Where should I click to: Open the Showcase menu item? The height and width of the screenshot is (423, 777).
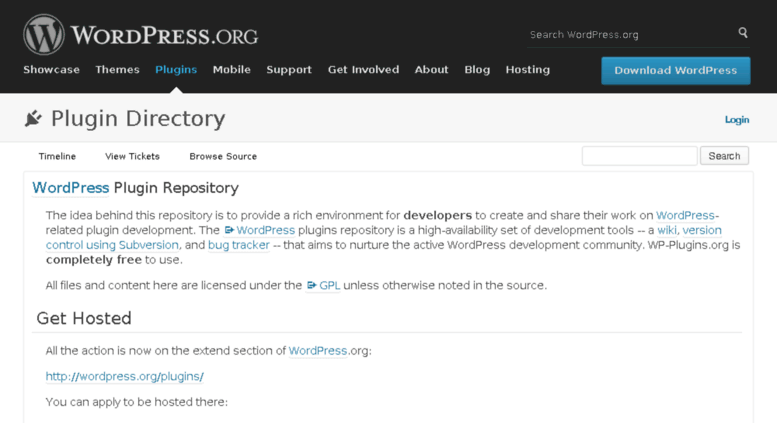coord(52,70)
